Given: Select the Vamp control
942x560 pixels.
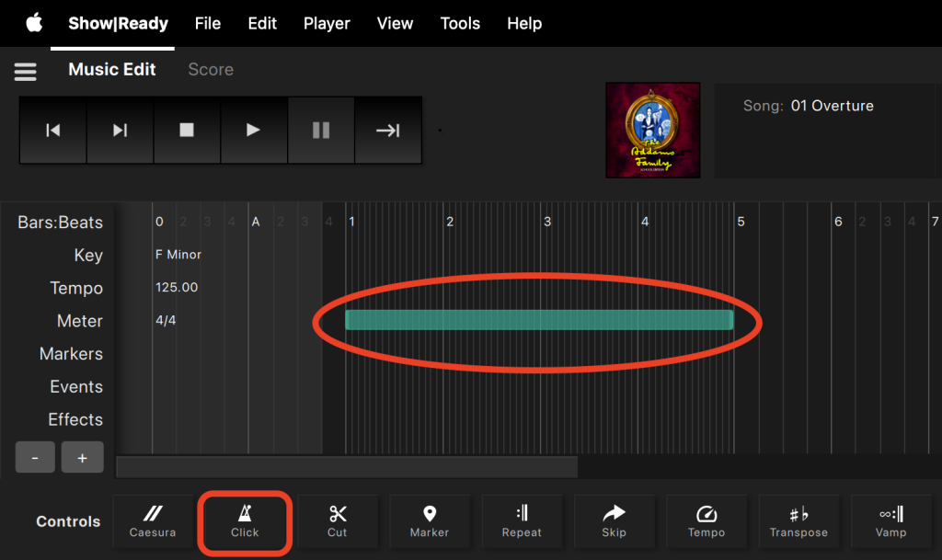Looking at the screenshot, I should pyautogui.click(x=890, y=521).
